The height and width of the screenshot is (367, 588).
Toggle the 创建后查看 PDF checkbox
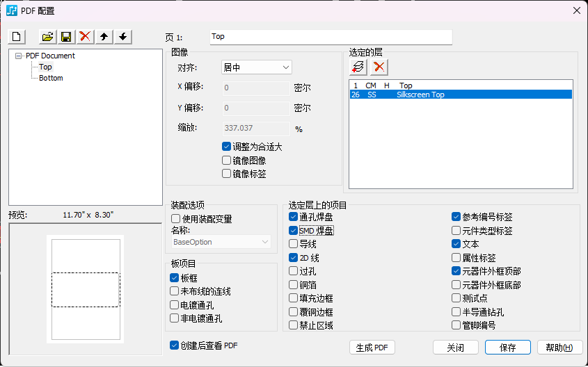[175, 345]
